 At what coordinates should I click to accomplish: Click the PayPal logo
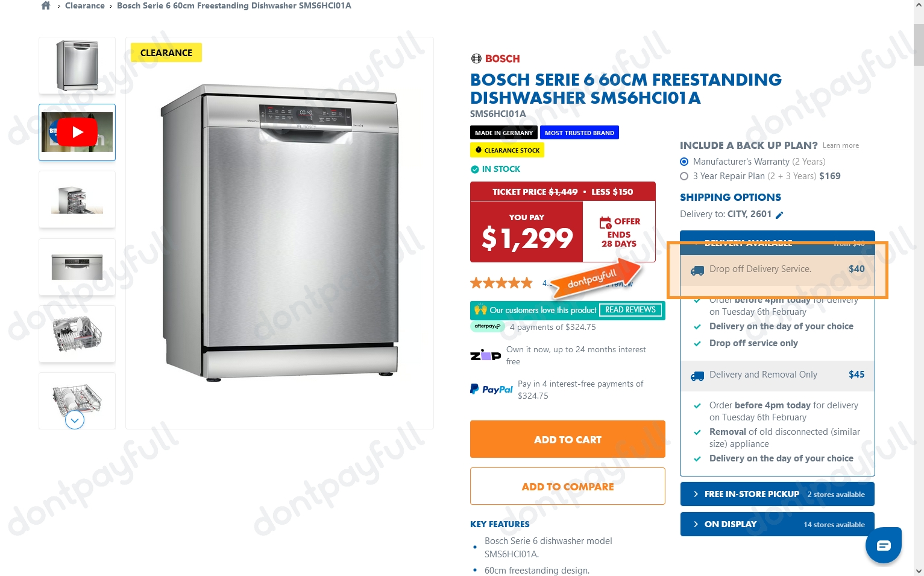pyautogui.click(x=491, y=390)
